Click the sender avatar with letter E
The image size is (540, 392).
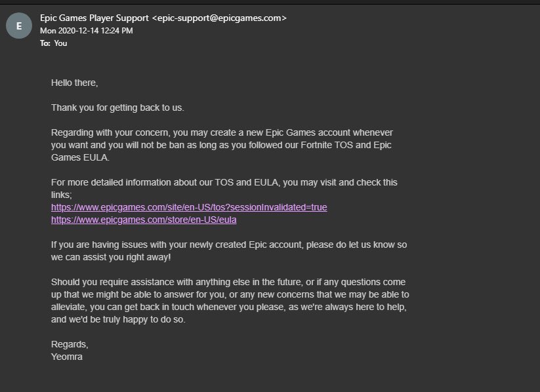click(x=18, y=26)
